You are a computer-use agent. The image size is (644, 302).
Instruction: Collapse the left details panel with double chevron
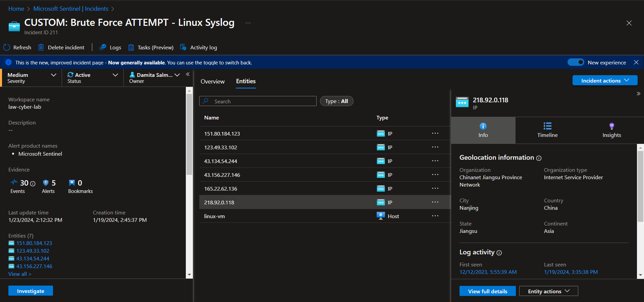[188, 74]
